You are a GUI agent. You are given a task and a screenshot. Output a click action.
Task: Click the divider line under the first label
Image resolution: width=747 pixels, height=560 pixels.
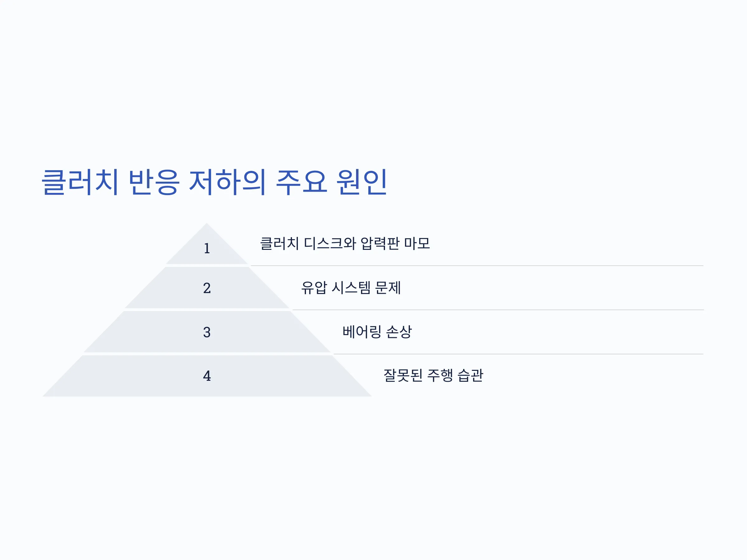coord(477,266)
